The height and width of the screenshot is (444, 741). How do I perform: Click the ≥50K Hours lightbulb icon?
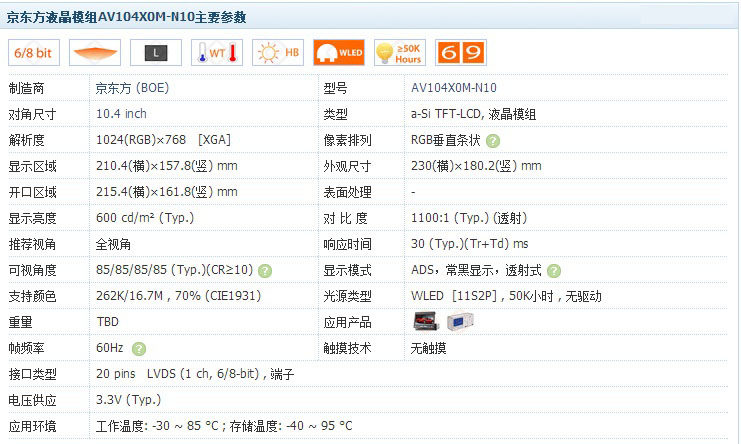[x=398, y=53]
